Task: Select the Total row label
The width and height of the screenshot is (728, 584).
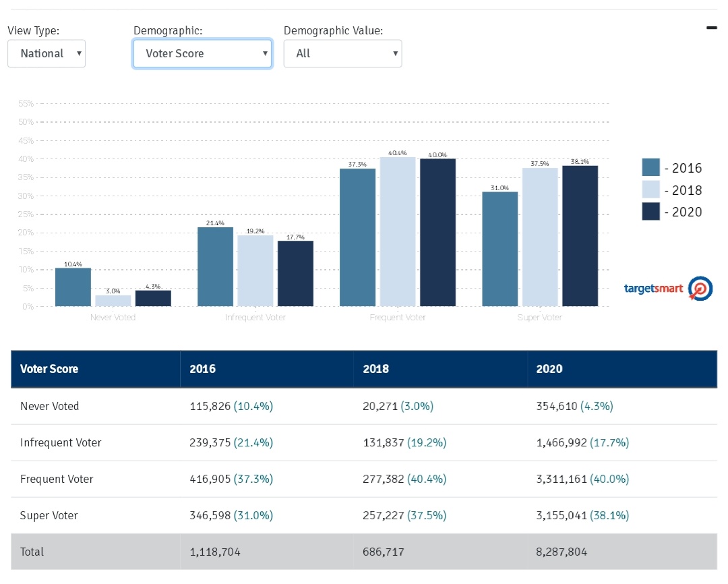Action: tap(32, 552)
